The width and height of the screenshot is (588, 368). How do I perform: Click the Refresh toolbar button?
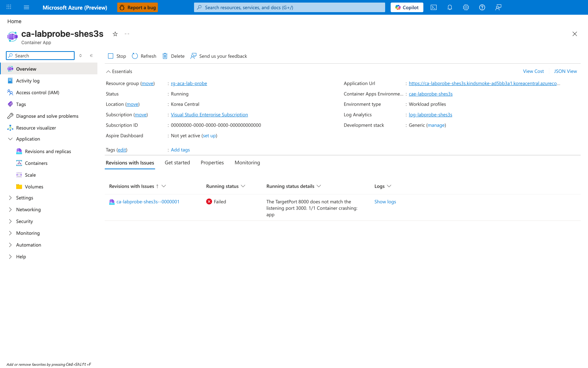click(x=144, y=56)
